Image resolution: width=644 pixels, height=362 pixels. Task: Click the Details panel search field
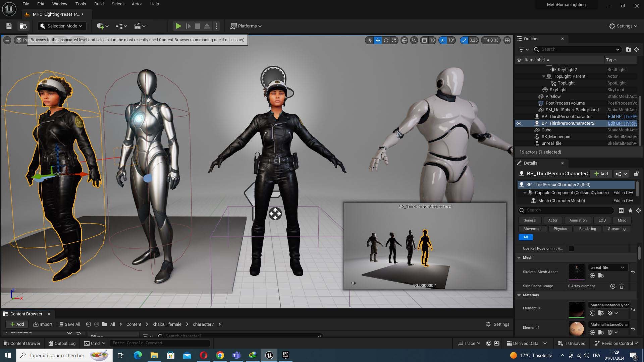coord(566,210)
